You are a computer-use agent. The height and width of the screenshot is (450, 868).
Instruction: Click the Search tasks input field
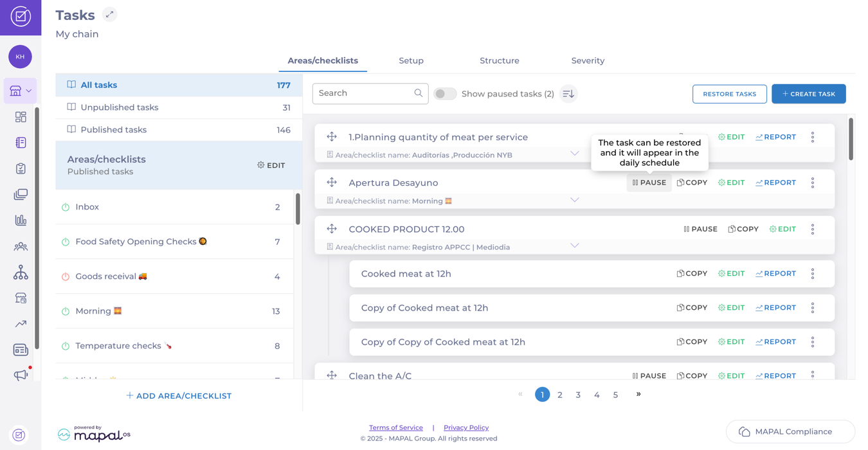(370, 94)
